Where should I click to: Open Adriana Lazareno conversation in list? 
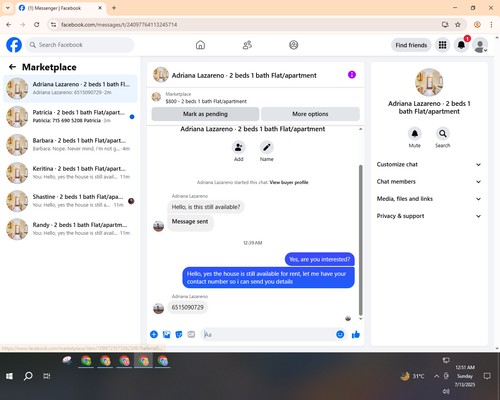tap(70, 89)
